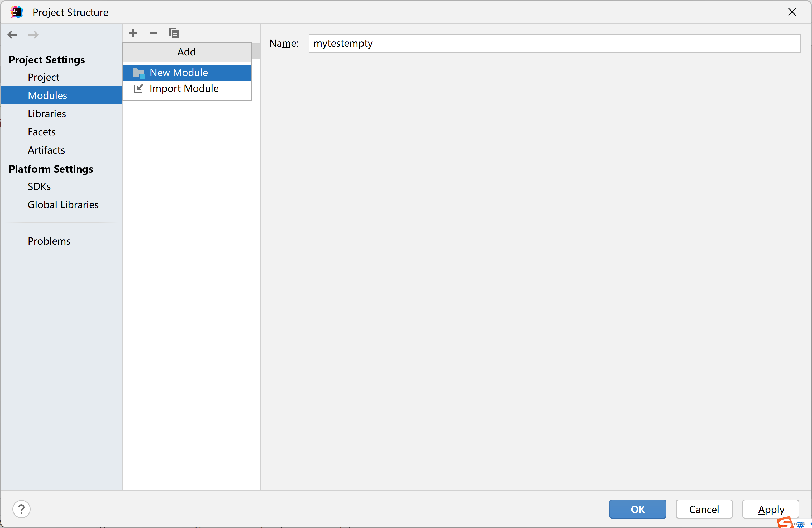Click the Import Module arrow icon
Screen dimensions: 812x528
pos(138,89)
